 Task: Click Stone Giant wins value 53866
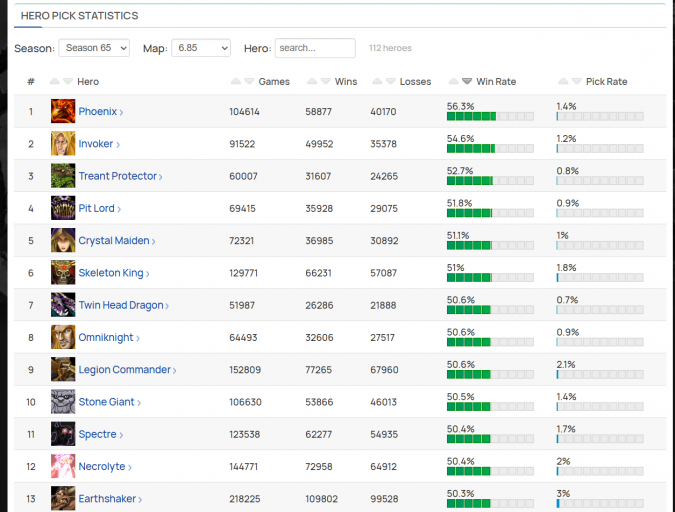[x=319, y=402]
